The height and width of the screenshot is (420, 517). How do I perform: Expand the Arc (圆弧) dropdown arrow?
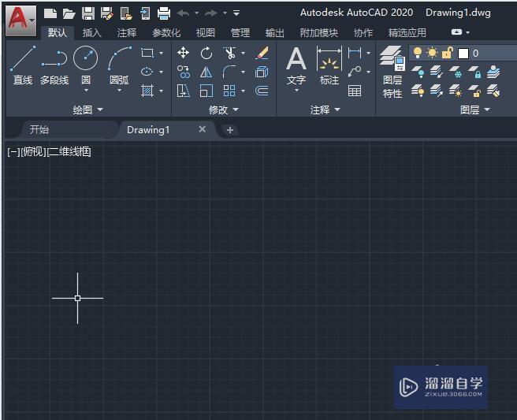pyautogui.click(x=119, y=90)
